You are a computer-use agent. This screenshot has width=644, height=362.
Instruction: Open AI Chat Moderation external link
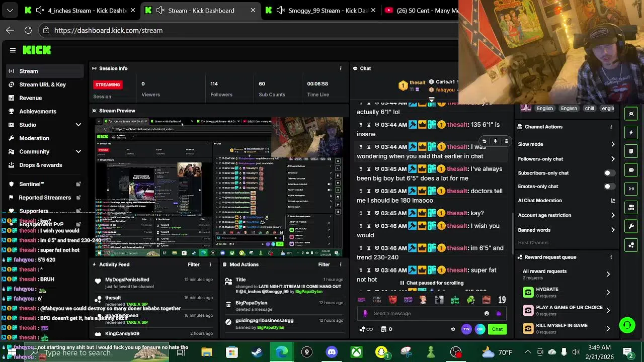point(613,201)
